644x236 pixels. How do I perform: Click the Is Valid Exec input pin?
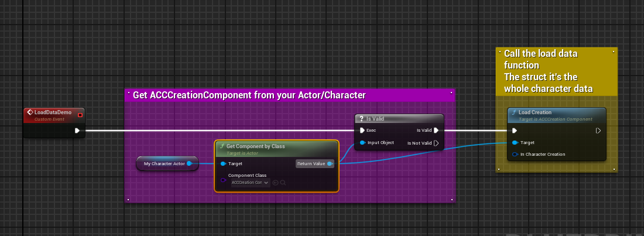362,131
